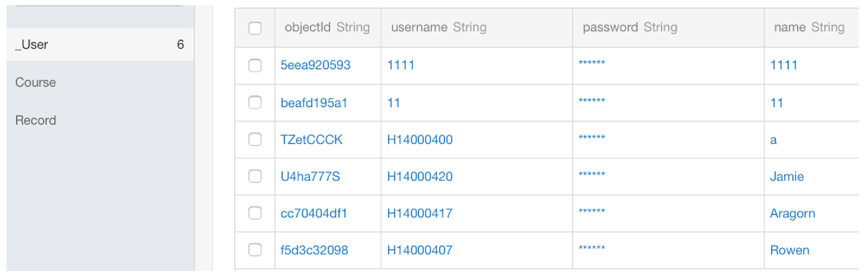Viewport: 868px width, 278px height.
Task: Click password cell for user Rowen
Action: [592, 248]
